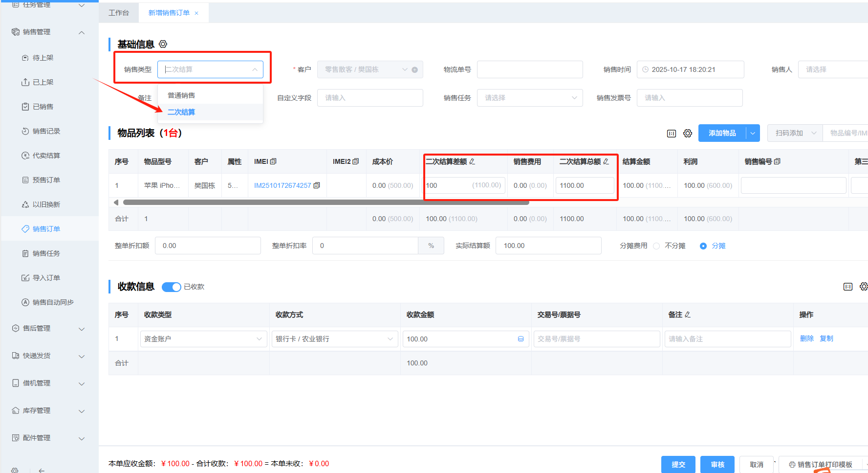Open the 销售任务 dropdown
Image resolution: width=868 pixels, height=473 pixels.
pos(530,98)
